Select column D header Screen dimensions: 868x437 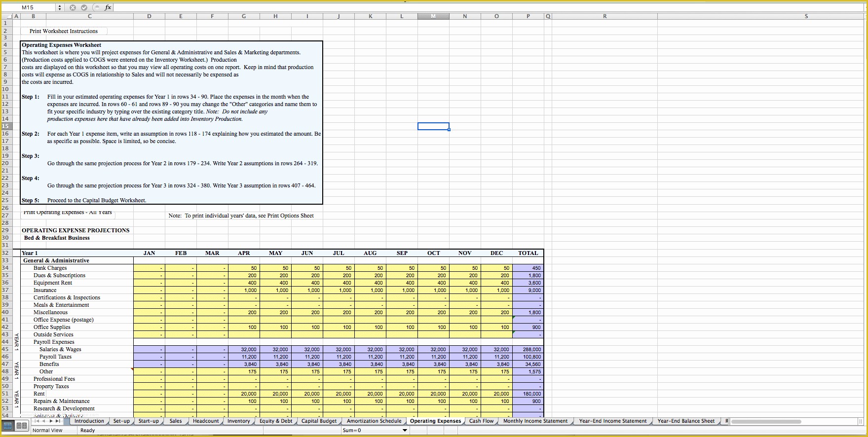pyautogui.click(x=149, y=16)
